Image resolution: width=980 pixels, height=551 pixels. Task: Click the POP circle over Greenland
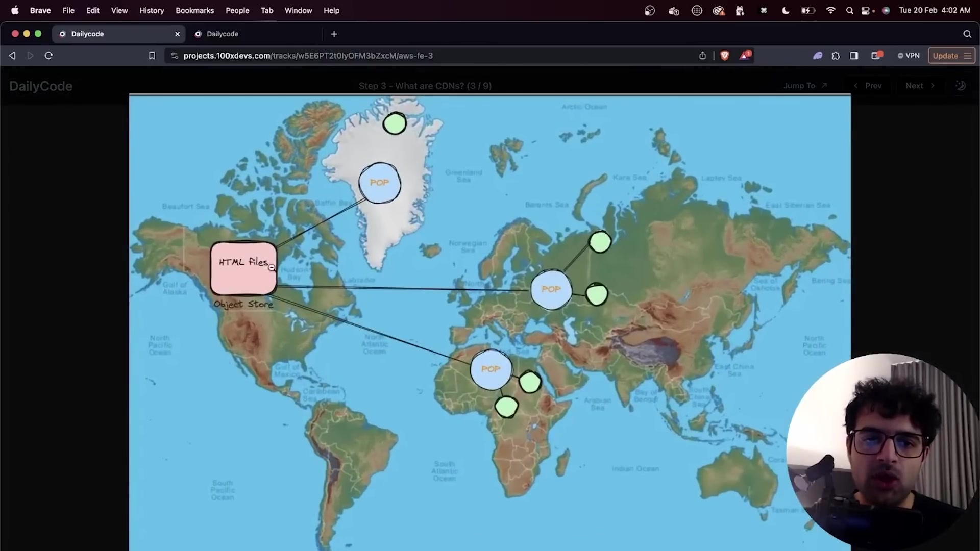click(380, 183)
